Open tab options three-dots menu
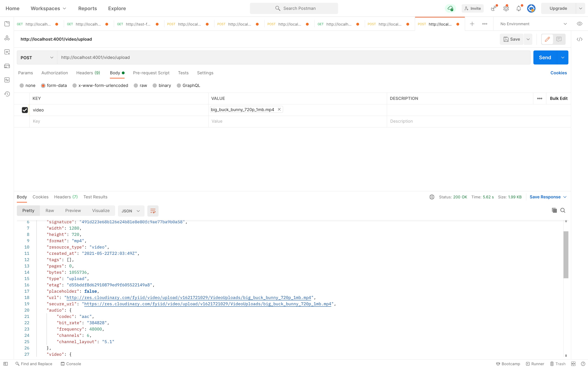 (x=485, y=24)
